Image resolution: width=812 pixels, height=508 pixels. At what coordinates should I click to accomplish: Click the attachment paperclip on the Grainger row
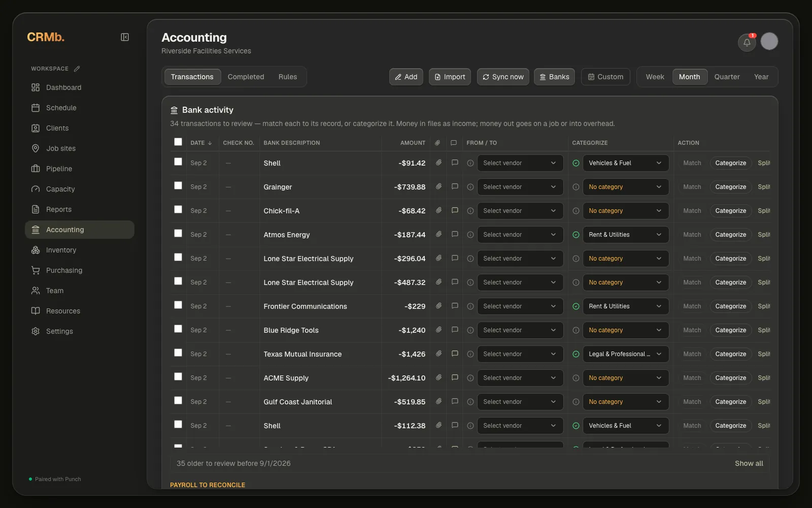(x=438, y=186)
